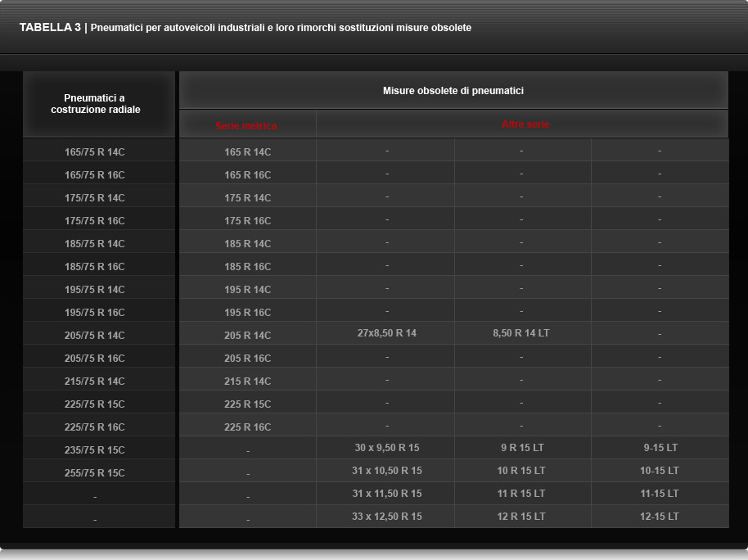Viewport: 748px width, 560px height.
Task: Click the "TABELLA 3" title text
Action: tap(50, 27)
